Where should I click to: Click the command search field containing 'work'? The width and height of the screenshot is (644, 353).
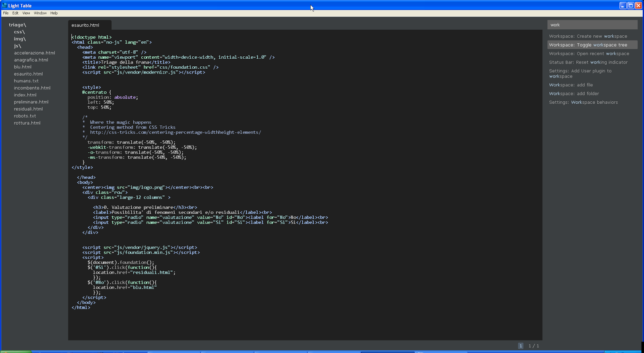point(592,25)
